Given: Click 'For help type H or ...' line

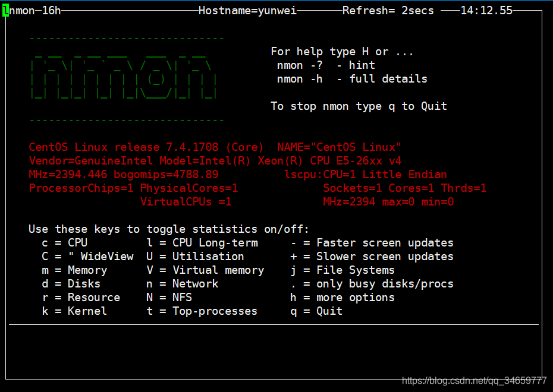Looking at the screenshot, I should click(x=342, y=52).
